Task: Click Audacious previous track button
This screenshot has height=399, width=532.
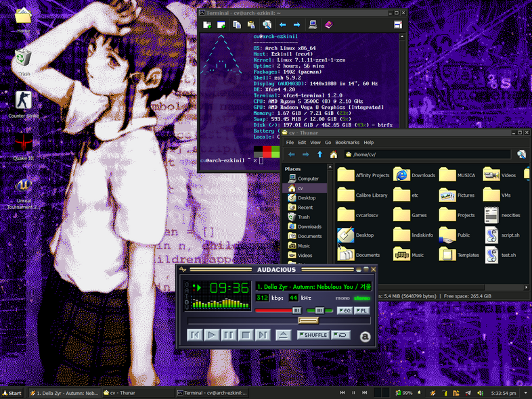Action: [x=195, y=335]
